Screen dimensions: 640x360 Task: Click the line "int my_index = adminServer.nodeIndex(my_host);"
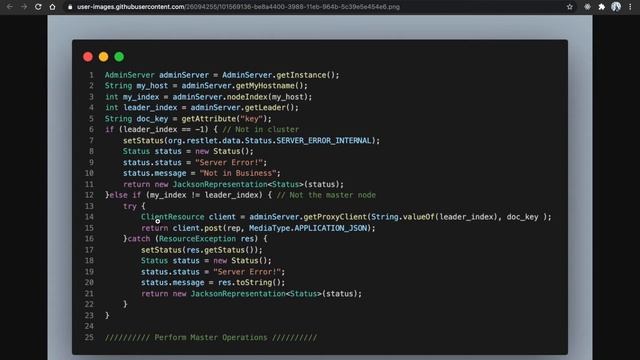click(x=209, y=97)
